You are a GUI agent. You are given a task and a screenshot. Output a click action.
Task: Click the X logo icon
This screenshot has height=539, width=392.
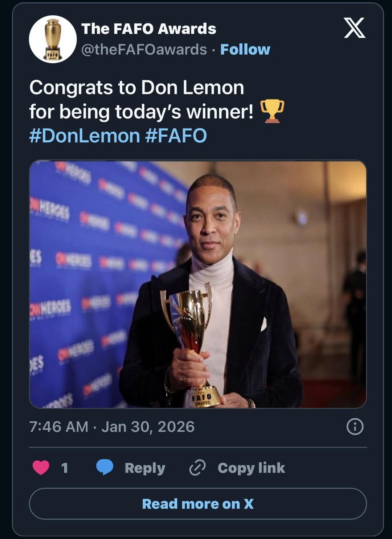(355, 28)
